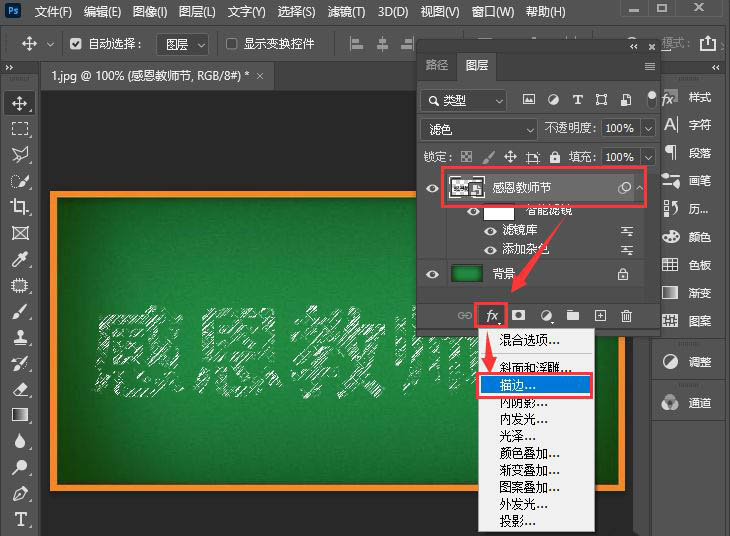
Task: Add a layer mask
Action: point(518,315)
